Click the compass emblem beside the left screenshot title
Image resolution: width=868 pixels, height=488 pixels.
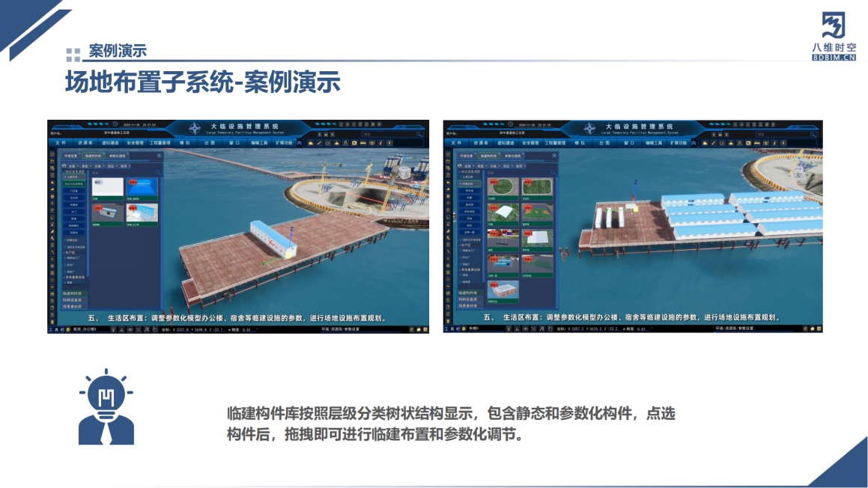coord(195,128)
